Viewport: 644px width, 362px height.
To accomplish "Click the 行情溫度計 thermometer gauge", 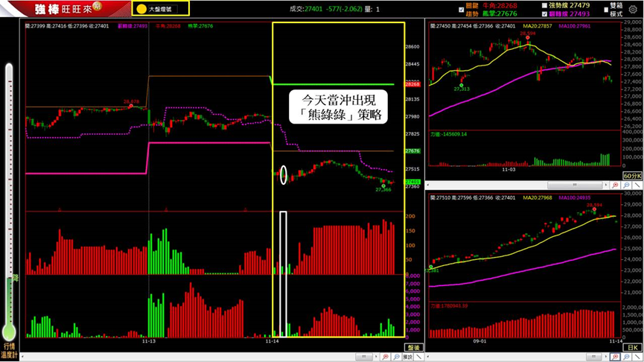I will pyautogui.click(x=9, y=201).
